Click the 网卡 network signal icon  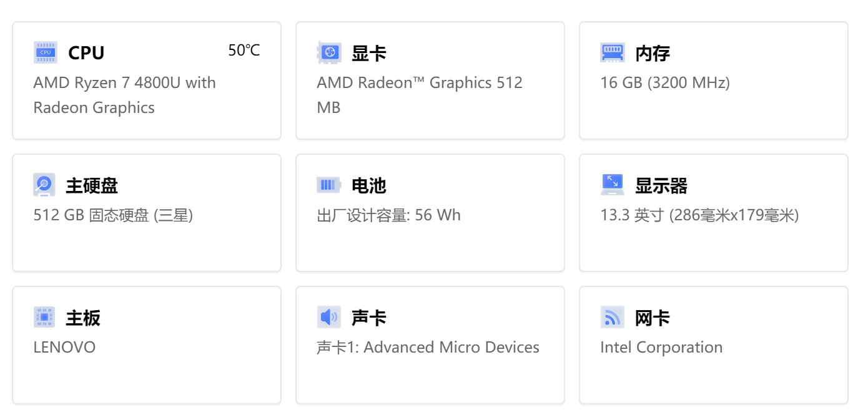coord(612,318)
